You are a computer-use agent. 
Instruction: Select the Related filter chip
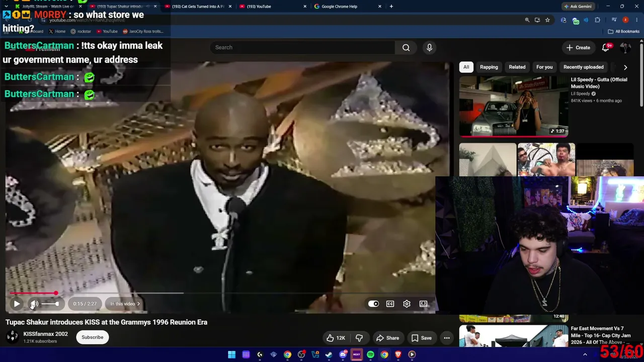(517, 67)
